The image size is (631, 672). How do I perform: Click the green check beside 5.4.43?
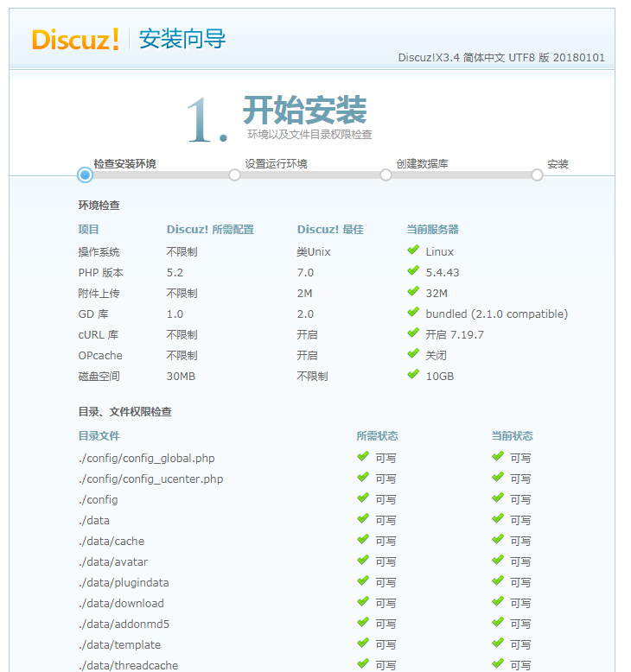413,270
